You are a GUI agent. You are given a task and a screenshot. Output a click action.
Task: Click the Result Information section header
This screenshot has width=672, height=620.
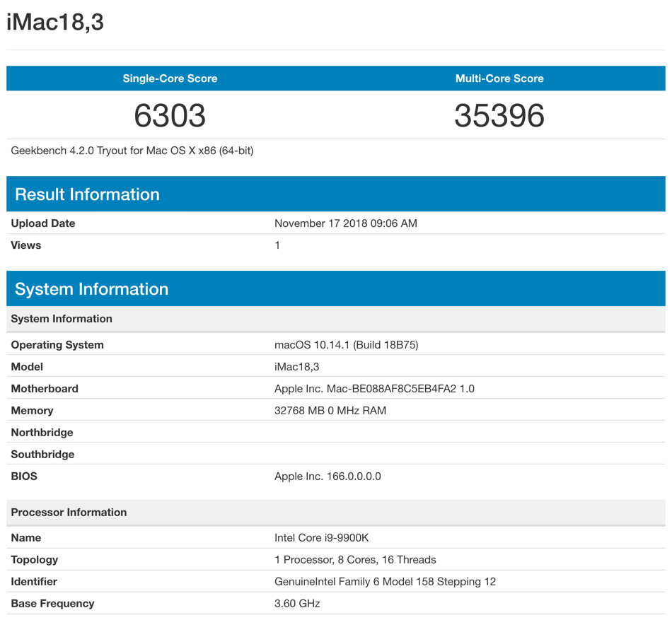tap(87, 194)
